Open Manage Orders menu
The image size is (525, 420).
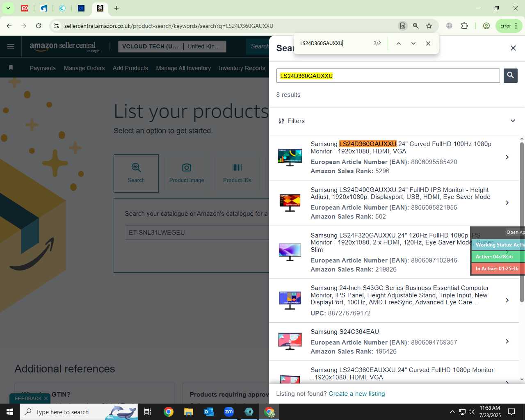coord(84,68)
